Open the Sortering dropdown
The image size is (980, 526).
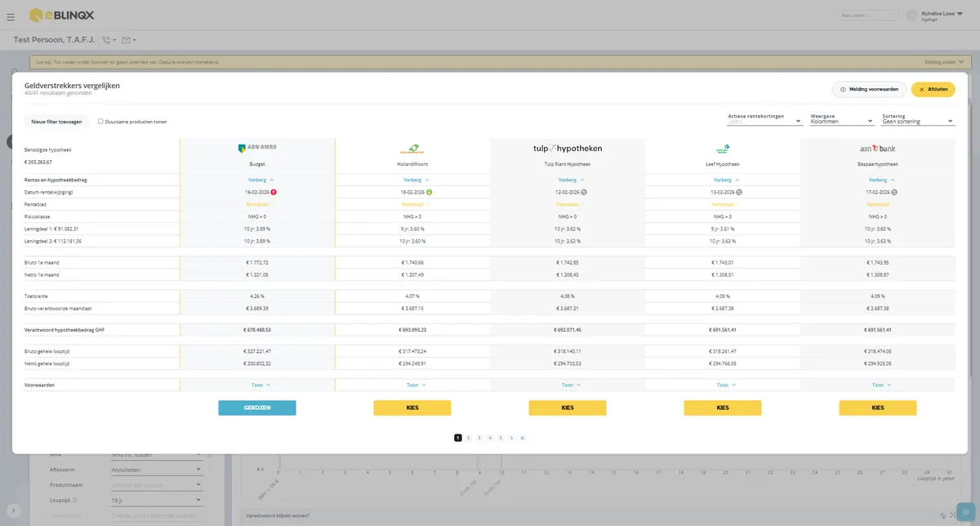(918, 119)
